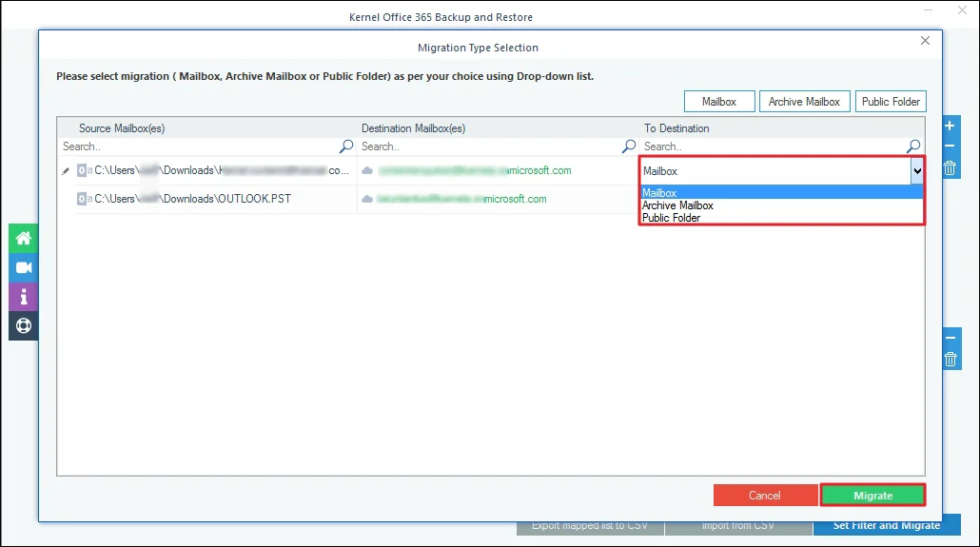
Task: Focus the Source Mailbox search field
Action: pyautogui.click(x=200, y=147)
